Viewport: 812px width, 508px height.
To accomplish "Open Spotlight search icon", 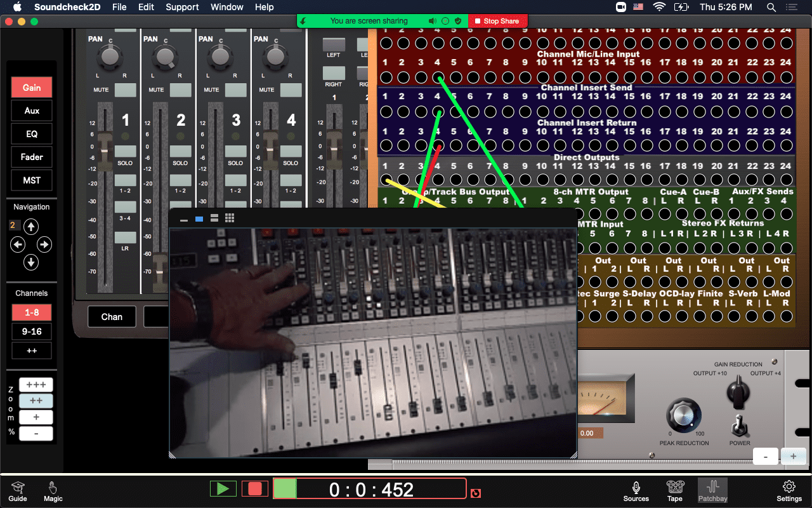I will pyautogui.click(x=771, y=7).
